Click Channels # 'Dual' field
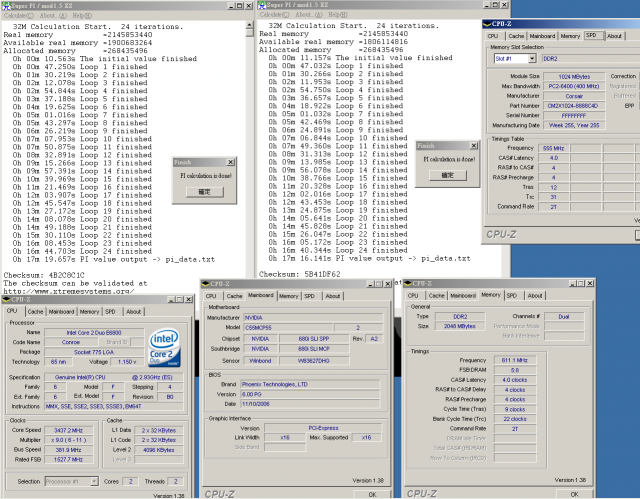 pyautogui.click(x=564, y=316)
